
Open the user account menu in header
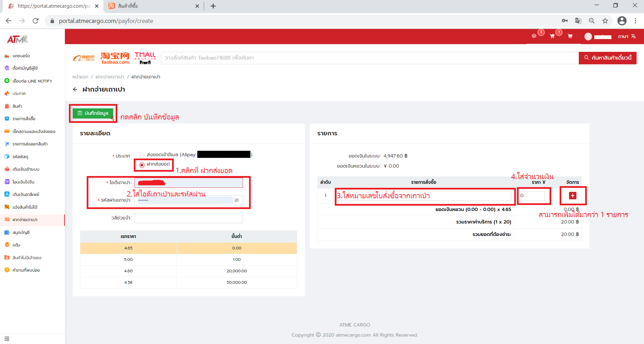(x=598, y=37)
